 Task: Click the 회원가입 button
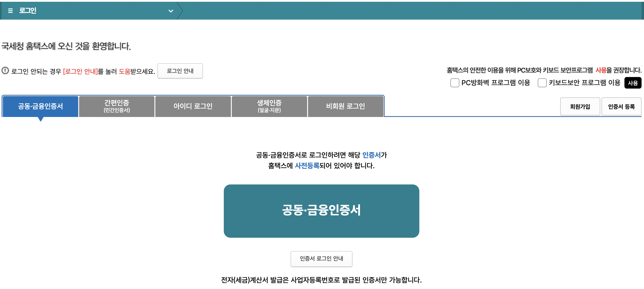click(580, 107)
